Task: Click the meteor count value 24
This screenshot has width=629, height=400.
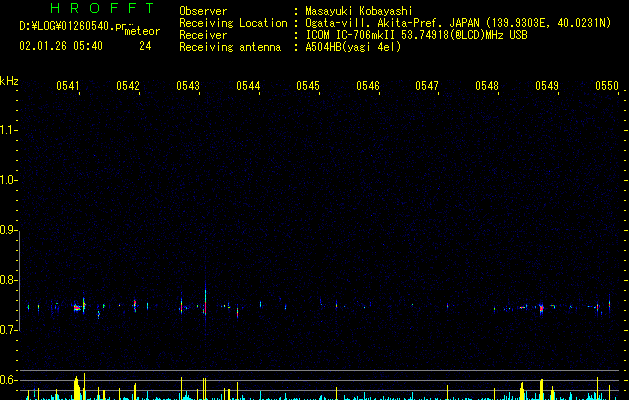Action: [145, 46]
